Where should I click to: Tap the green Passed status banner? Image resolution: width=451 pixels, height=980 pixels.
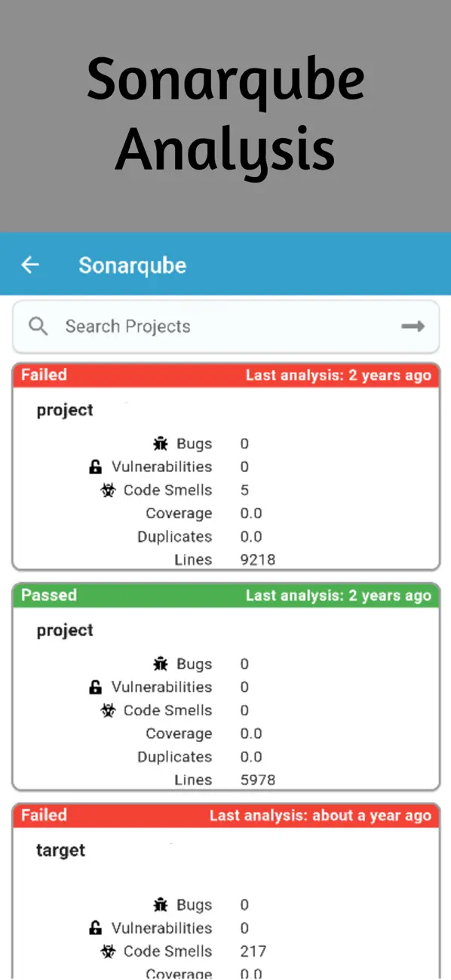48,595
